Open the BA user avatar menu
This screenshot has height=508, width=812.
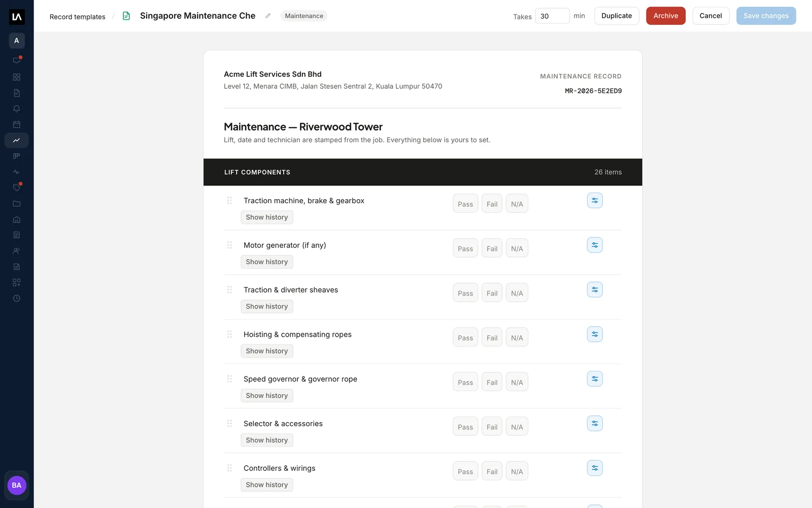pyautogui.click(x=17, y=485)
